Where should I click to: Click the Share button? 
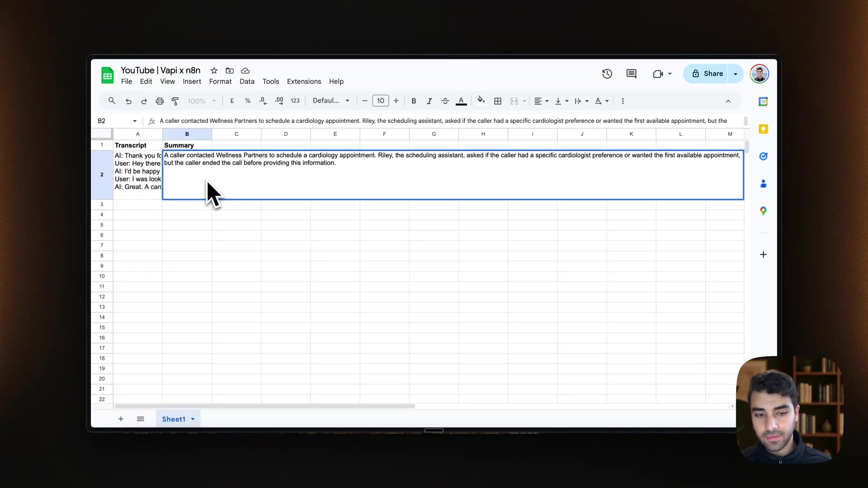click(x=707, y=74)
